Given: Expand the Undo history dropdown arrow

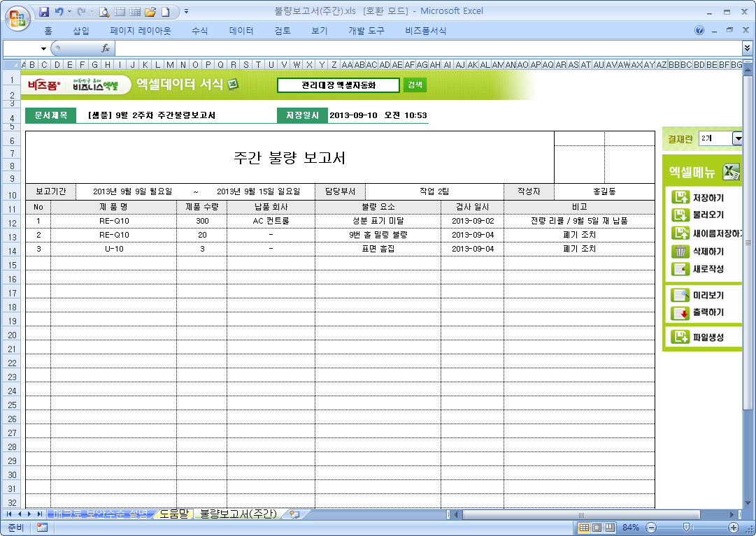Looking at the screenshot, I should [x=69, y=12].
